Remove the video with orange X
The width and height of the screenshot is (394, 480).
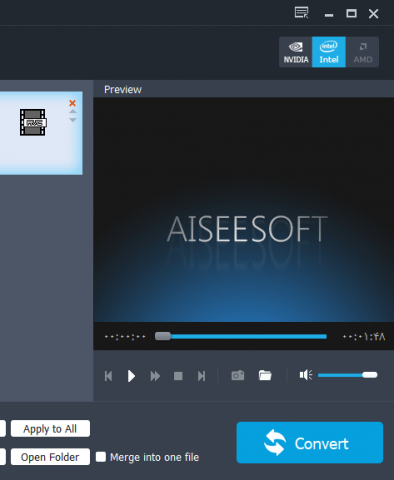pos(72,103)
